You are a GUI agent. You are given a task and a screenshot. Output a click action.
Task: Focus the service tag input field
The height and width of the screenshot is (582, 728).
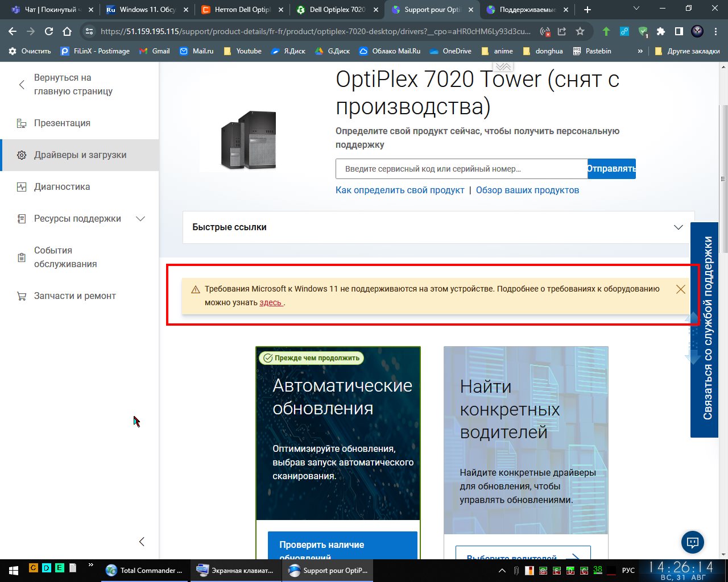tap(461, 169)
